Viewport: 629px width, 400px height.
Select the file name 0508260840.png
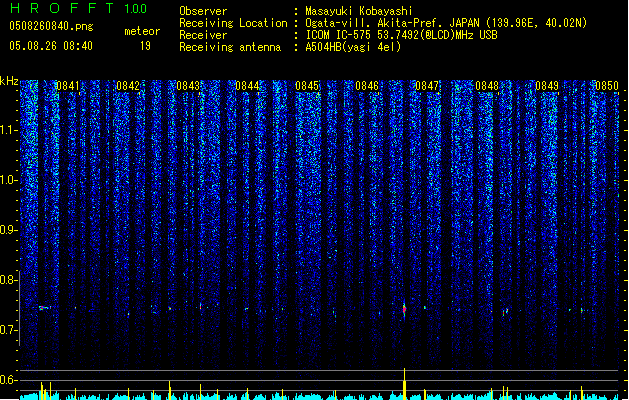point(51,26)
